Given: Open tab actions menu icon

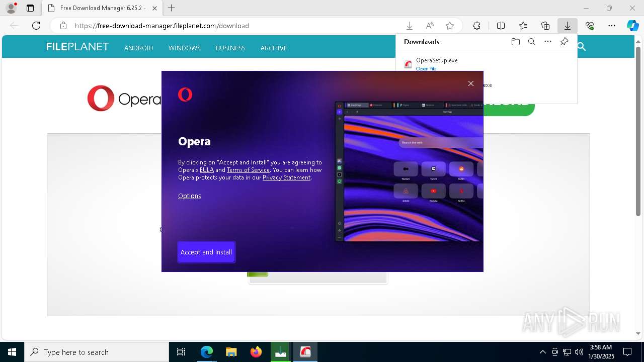Looking at the screenshot, I should click(x=30, y=8).
